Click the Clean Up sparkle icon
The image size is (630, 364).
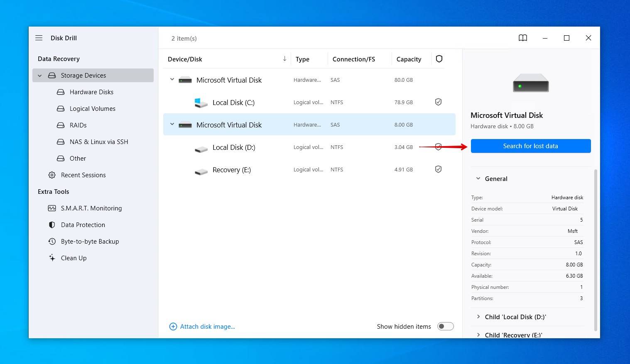click(52, 258)
